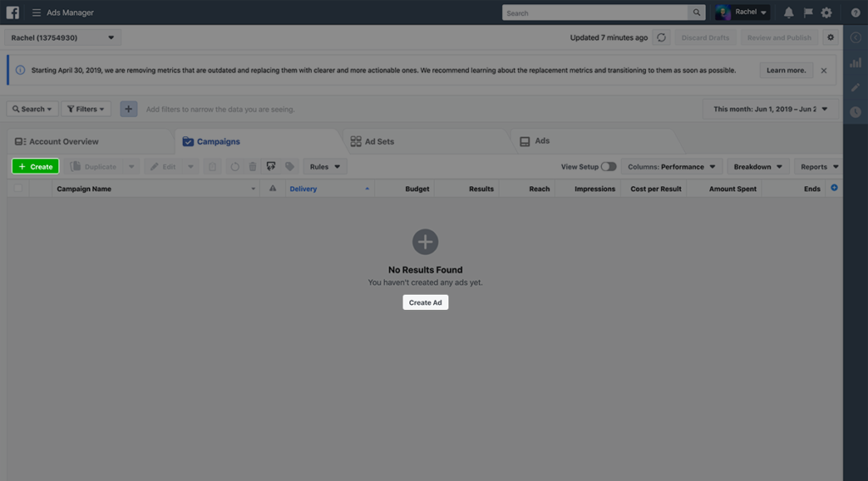Click the Create Ad button
868x481 pixels.
426,302
